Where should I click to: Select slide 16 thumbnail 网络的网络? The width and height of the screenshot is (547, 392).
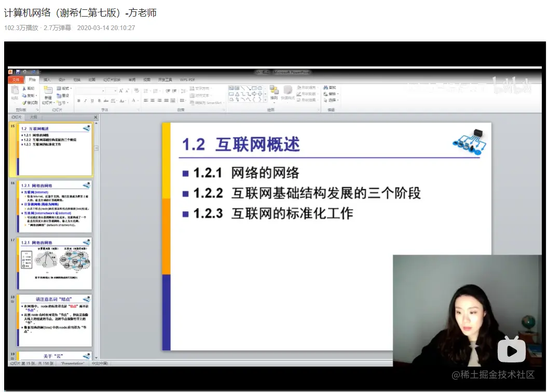click(x=54, y=206)
